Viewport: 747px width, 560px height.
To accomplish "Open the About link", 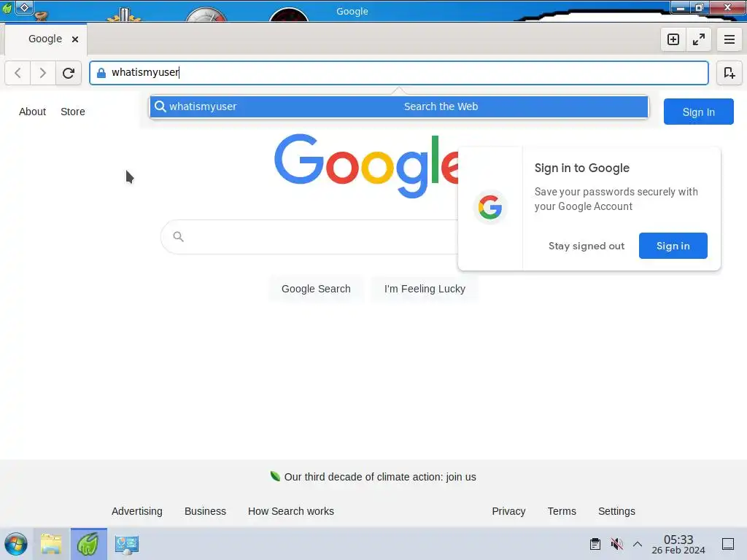I will click(x=32, y=112).
